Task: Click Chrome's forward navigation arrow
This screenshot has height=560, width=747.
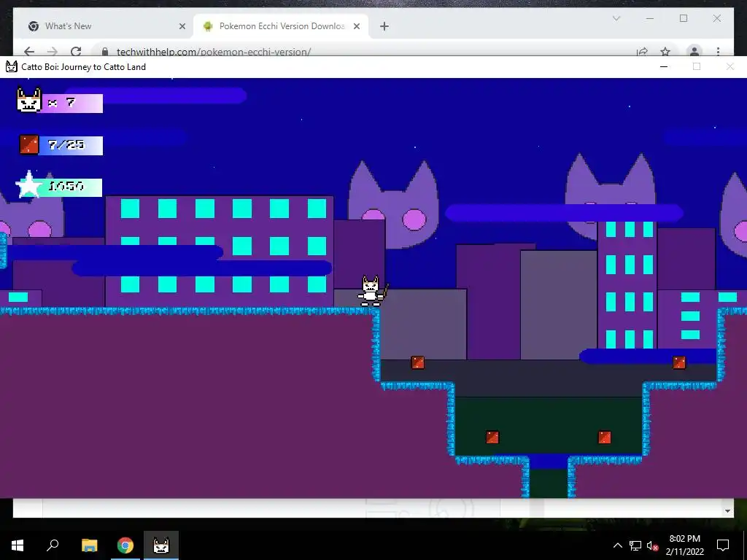Action: pyautogui.click(x=53, y=52)
